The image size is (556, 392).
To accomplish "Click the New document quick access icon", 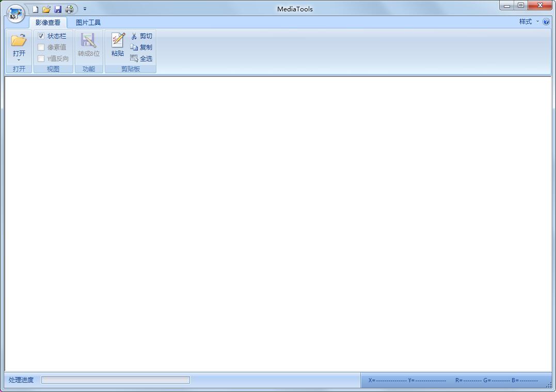I will pos(35,9).
